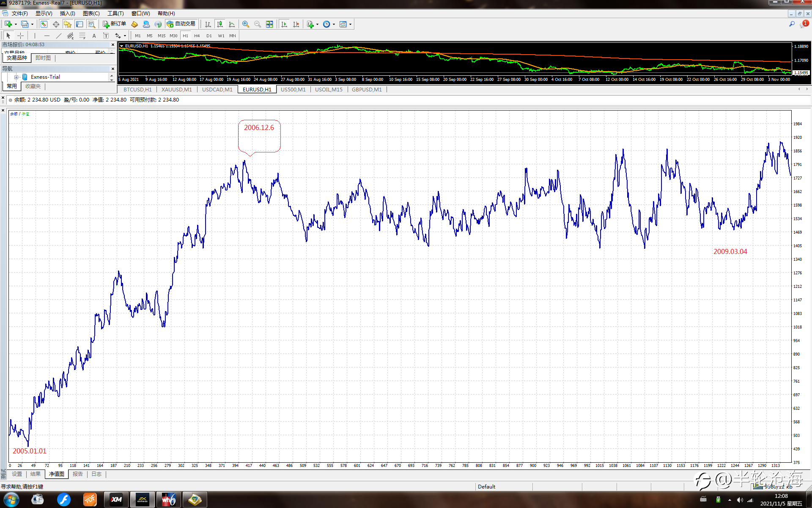Viewport: 812px width, 508px height.
Task: Draw a vertical line tool
Action: [x=35, y=36]
